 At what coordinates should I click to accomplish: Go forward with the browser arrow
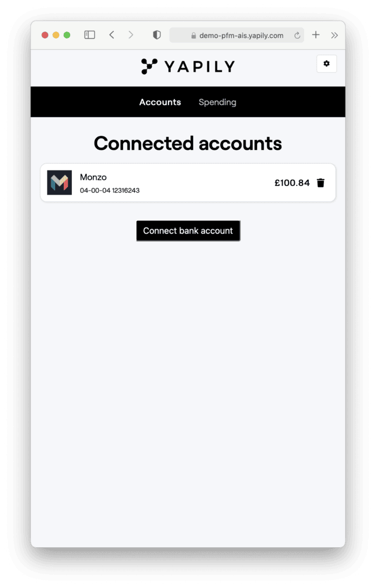(131, 35)
